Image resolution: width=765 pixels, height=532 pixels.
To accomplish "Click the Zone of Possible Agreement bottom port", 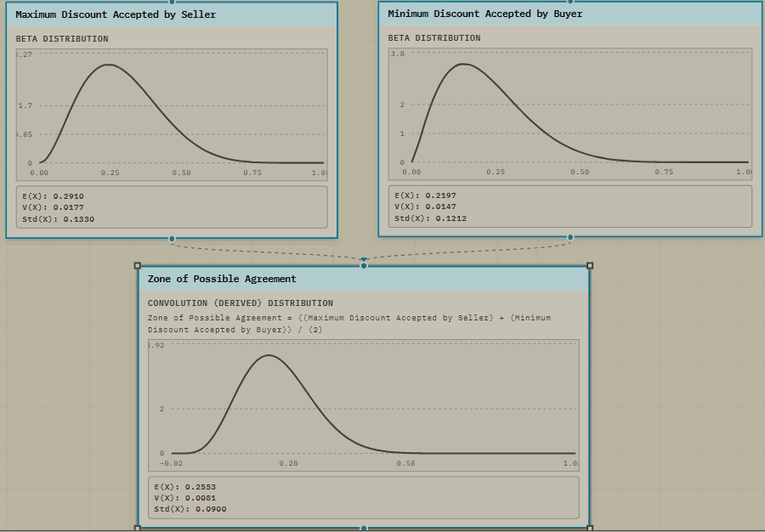I will tap(364, 528).
